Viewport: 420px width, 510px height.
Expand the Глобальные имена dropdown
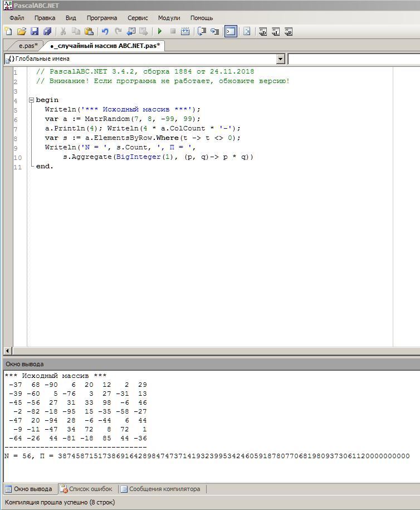point(280,59)
